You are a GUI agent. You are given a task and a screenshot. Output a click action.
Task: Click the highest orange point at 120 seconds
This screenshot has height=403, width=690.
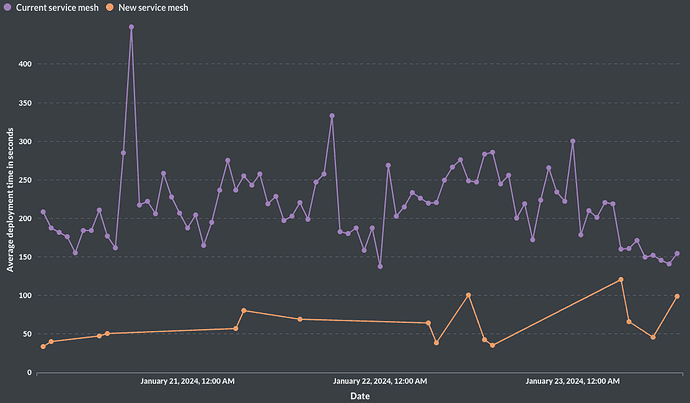click(621, 280)
